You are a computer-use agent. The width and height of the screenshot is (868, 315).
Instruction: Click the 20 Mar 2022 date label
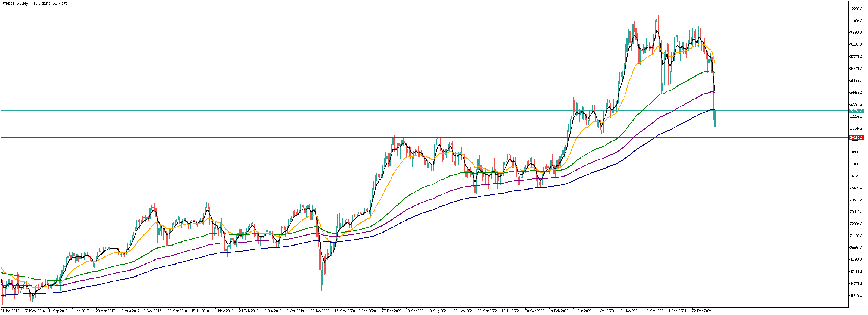487,311
